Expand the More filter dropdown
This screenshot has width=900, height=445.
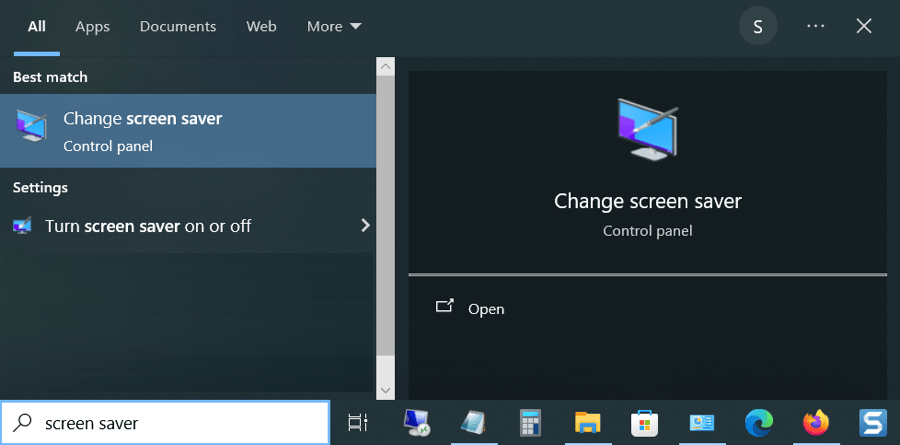point(334,26)
